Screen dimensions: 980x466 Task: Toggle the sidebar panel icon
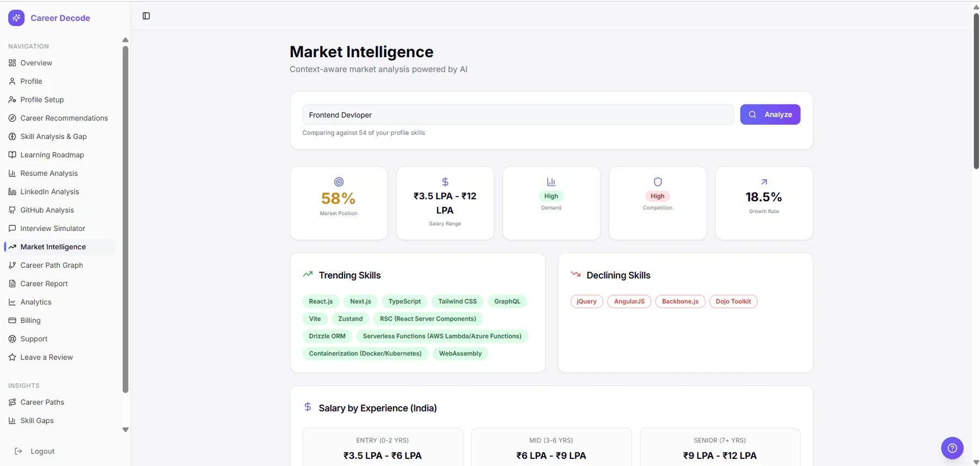[x=146, y=16]
